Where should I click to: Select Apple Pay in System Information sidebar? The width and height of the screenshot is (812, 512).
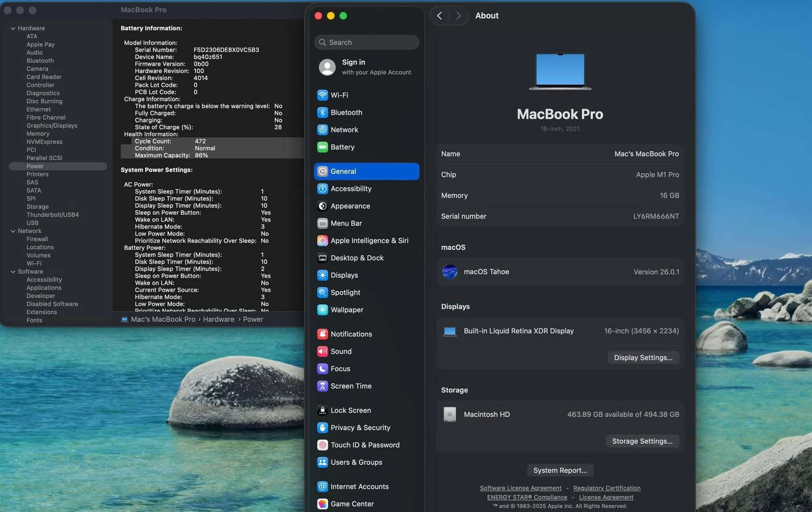coord(41,45)
